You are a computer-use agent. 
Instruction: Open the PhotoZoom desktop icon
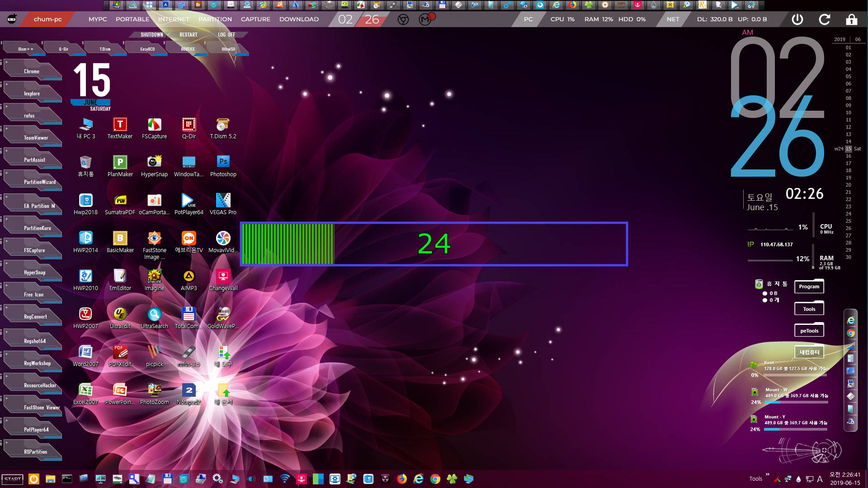pyautogui.click(x=154, y=394)
